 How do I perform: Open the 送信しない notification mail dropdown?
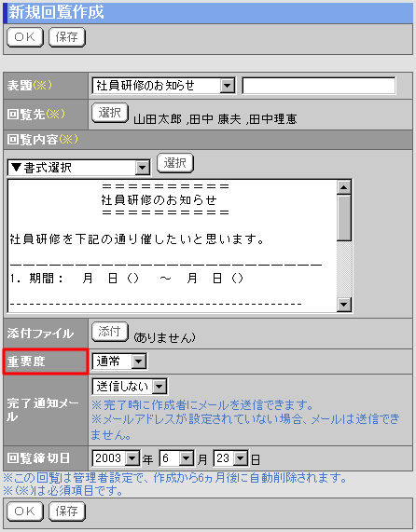pos(130,387)
